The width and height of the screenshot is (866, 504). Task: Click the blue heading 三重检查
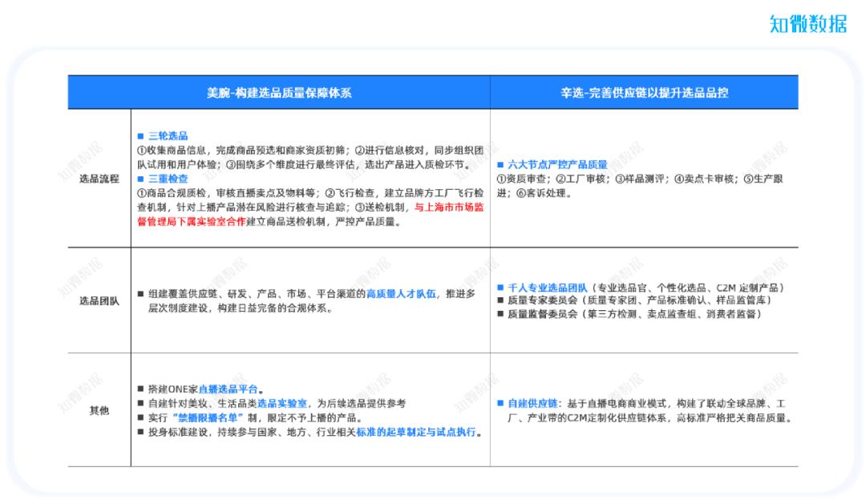(168, 179)
